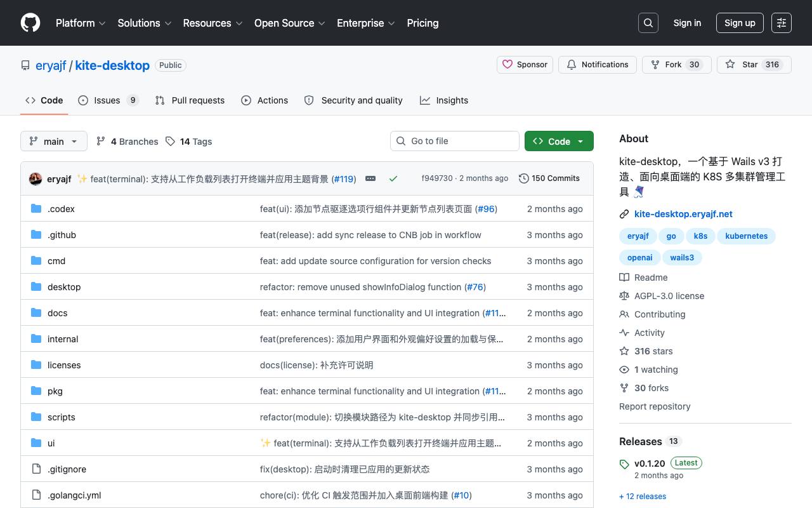Open appearance settings icon in header
Screen dimensions: 812x508
pos(782,23)
